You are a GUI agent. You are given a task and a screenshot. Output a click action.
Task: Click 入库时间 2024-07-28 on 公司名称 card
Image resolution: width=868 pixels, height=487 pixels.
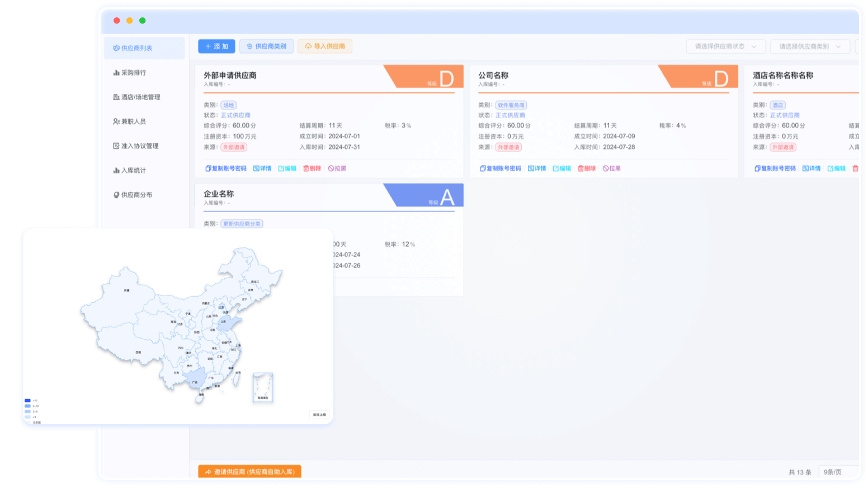click(619, 147)
